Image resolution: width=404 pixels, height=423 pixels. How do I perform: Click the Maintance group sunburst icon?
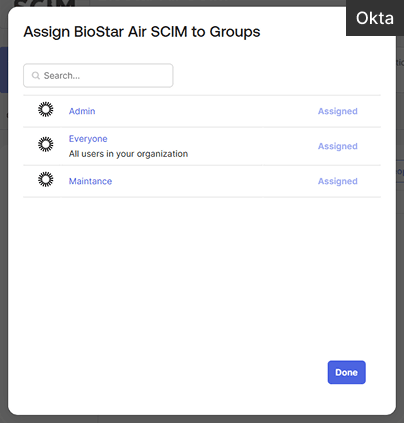tap(46, 180)
